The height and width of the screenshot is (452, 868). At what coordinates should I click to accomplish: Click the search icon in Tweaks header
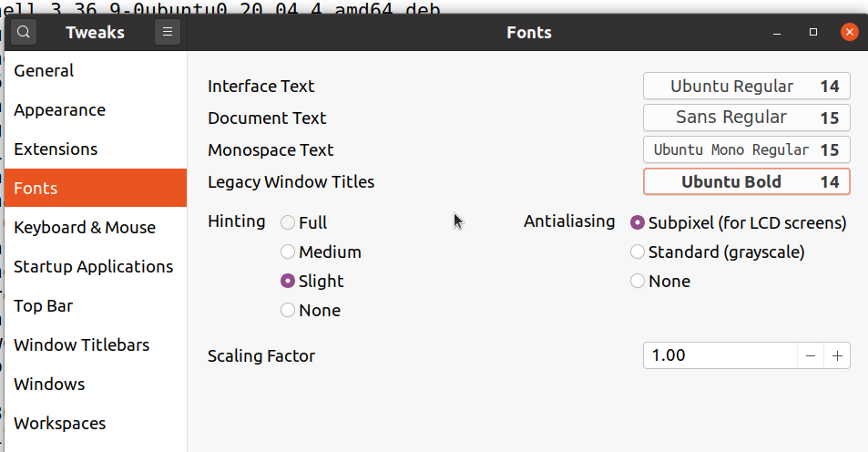[24, 33]
